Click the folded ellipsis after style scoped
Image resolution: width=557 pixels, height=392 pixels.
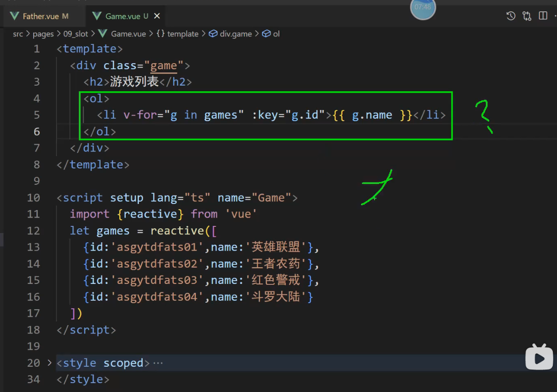pos(158,363)
